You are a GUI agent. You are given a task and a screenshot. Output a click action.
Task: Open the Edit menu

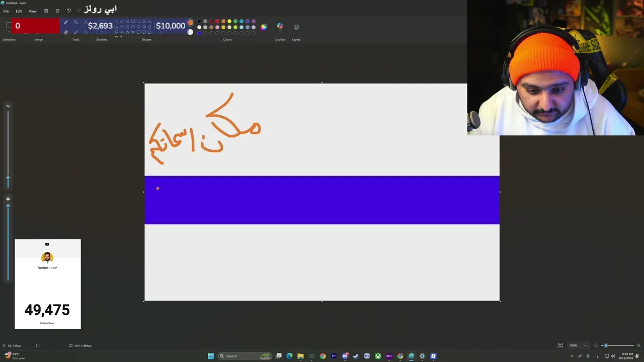click(x=19, y=11)
